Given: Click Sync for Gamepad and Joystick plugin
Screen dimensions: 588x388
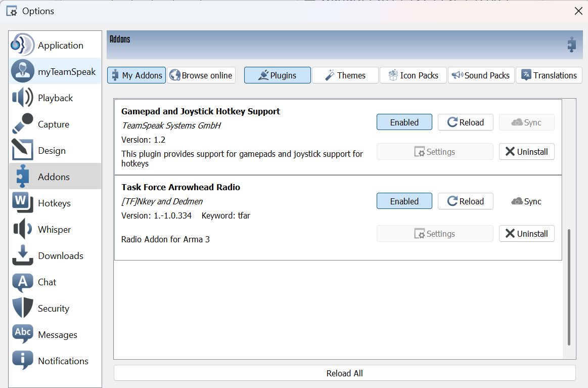Looking at the screenshot, I should (526, 122).
